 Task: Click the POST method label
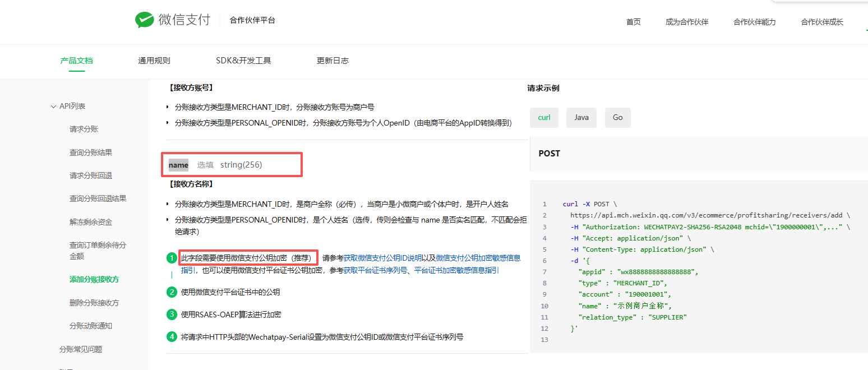point(550,154)
